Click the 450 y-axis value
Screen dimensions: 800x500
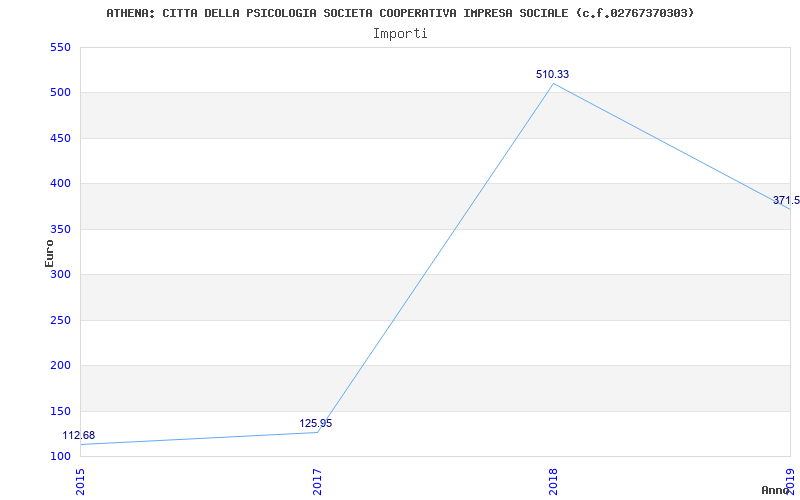coord(60,138)
